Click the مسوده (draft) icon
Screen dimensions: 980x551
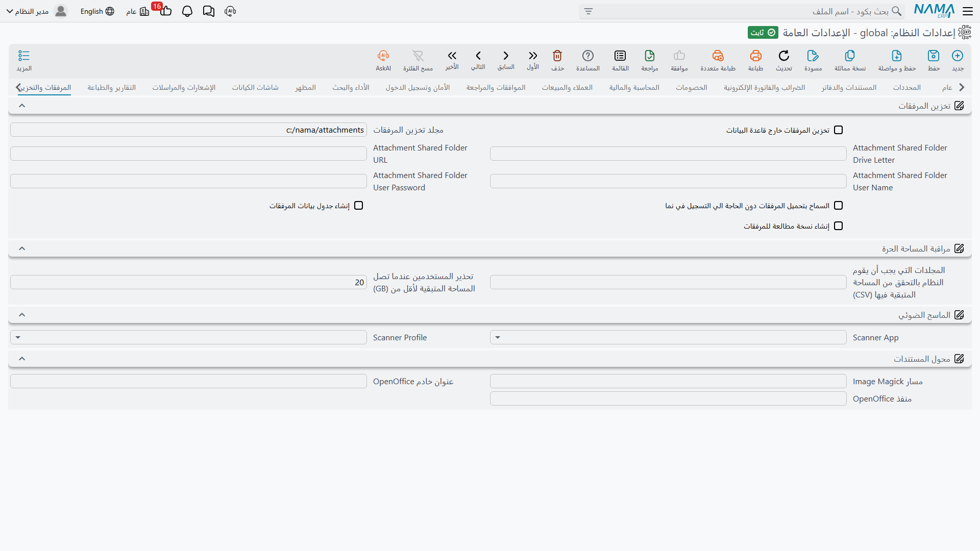[813, 56]
